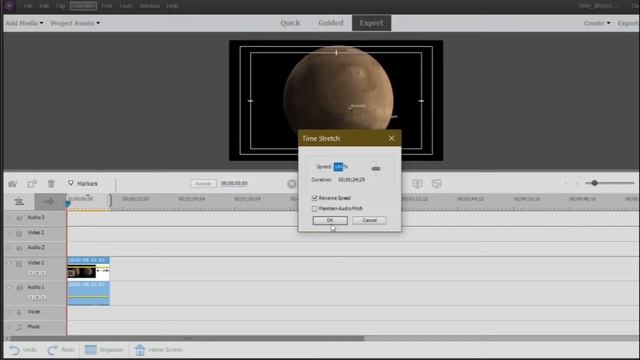Toggle Audio 1 track speaker icon
The height and width of the screenshot is (360, 640).
(x=19, y=288)
